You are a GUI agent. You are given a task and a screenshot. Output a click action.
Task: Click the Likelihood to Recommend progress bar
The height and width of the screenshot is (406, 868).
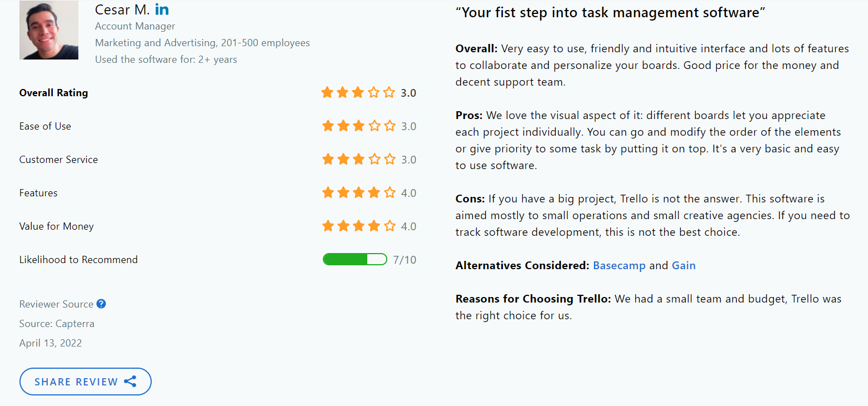(355, 259)
